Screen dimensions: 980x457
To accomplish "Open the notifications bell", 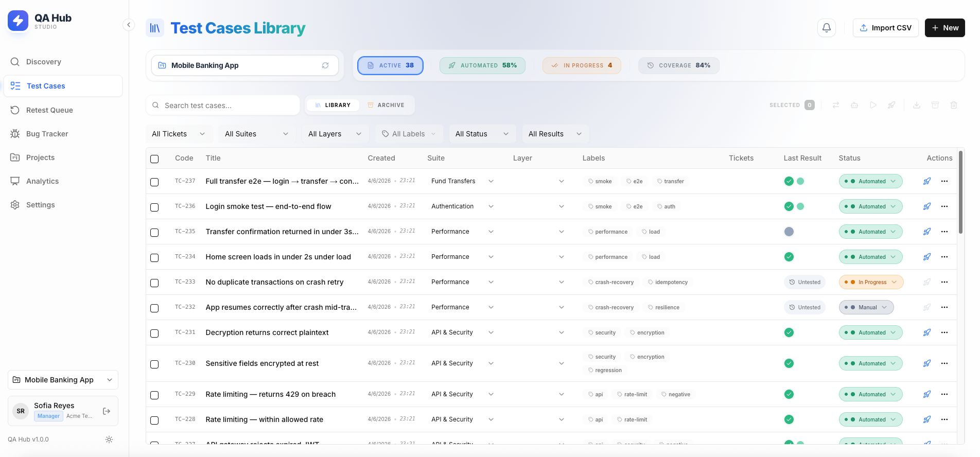I will (827, 28).
